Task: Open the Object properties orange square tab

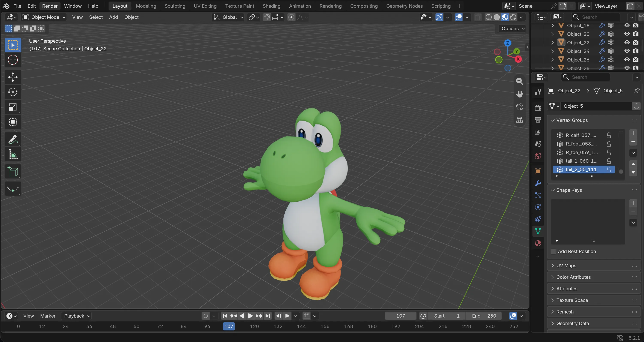Action: (x=538, y=171)
